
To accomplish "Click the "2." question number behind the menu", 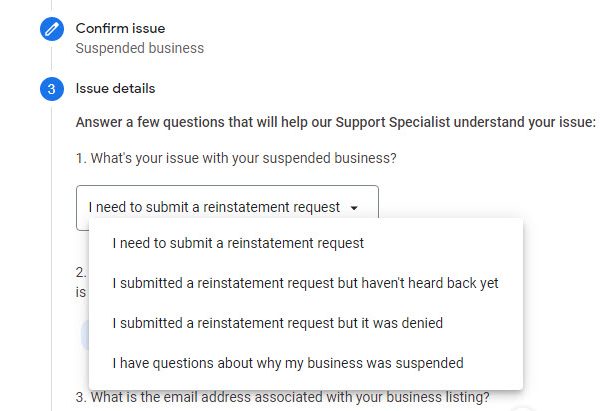I will (81, 272).
